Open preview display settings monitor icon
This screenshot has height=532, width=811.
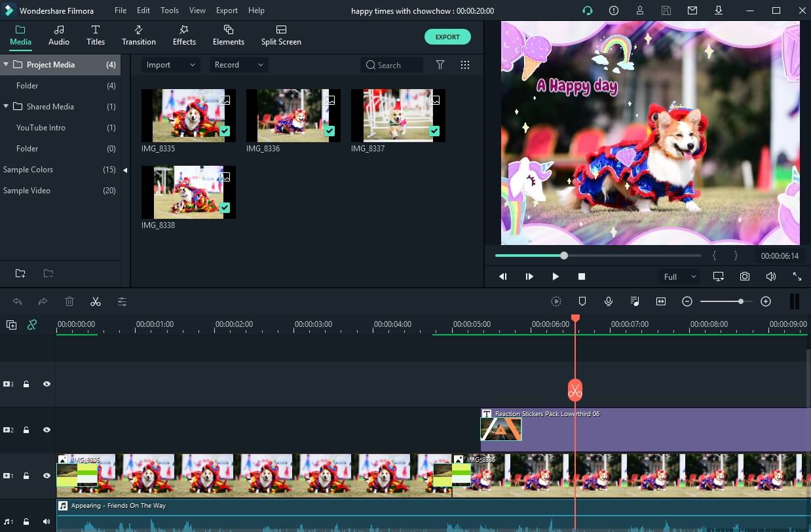(719, 276)
